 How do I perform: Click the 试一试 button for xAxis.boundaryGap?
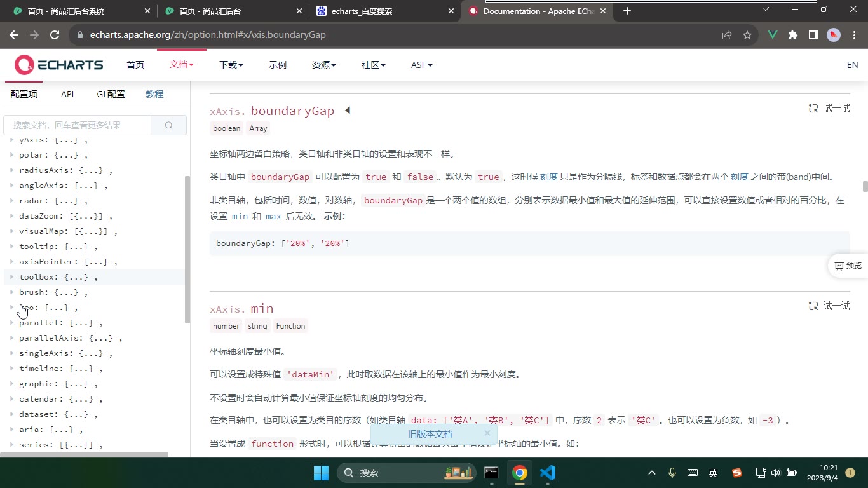829,108
